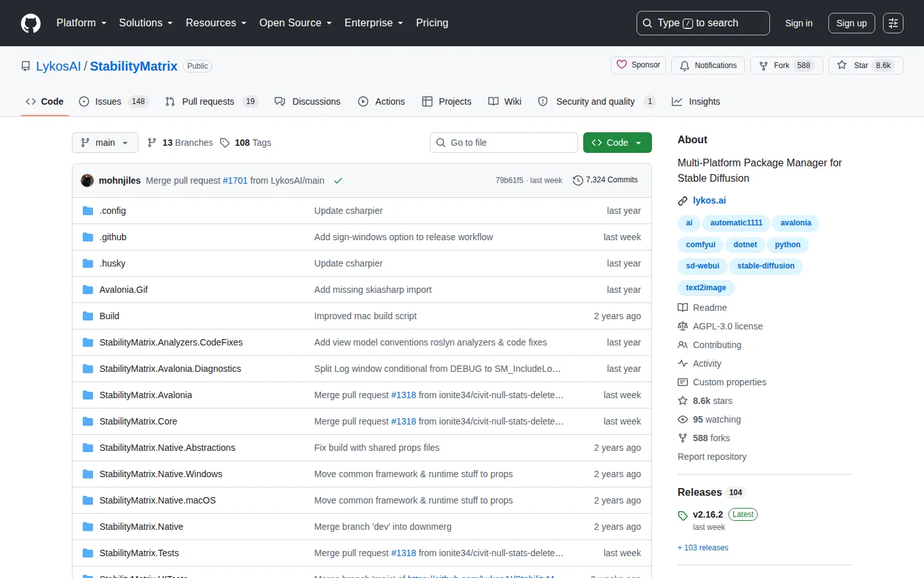Click the commit hash 79b61f5
924x578 pixels.
(x=509, y=180)
